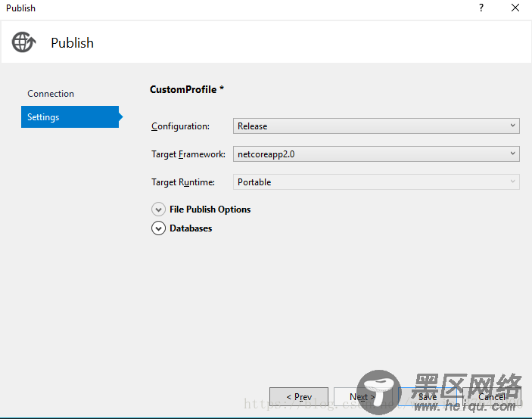The image size is (532, 419).
Task: Click the Next button
Action: (x=362, y=396)
